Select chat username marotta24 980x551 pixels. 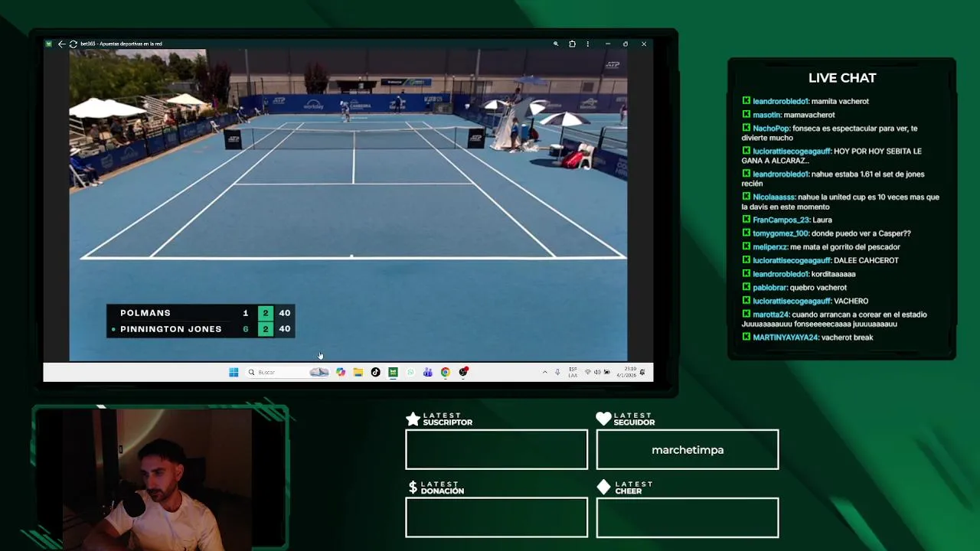tap(771, 315)
